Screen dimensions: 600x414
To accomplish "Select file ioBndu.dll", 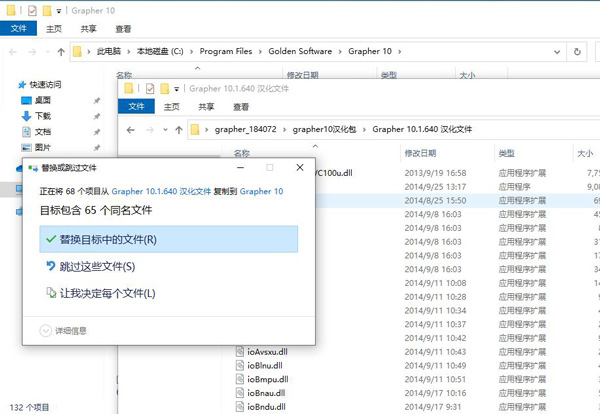I will (x=266, y=407).
